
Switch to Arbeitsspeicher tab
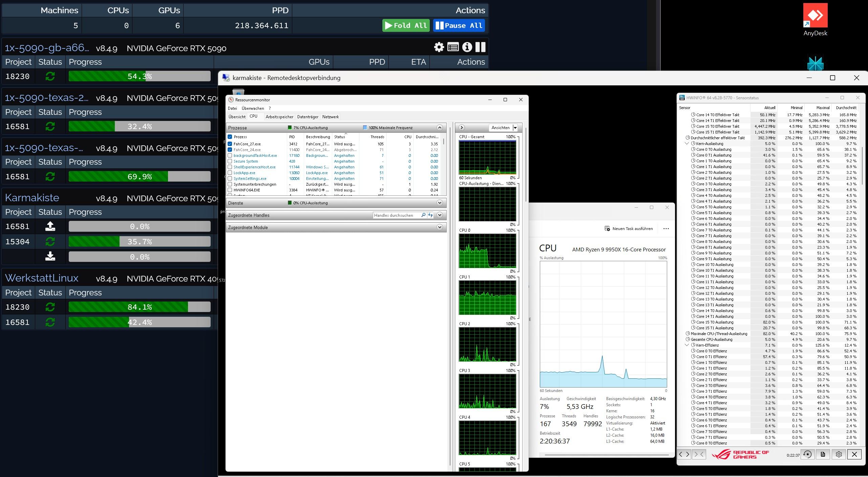tap(279, 117)
